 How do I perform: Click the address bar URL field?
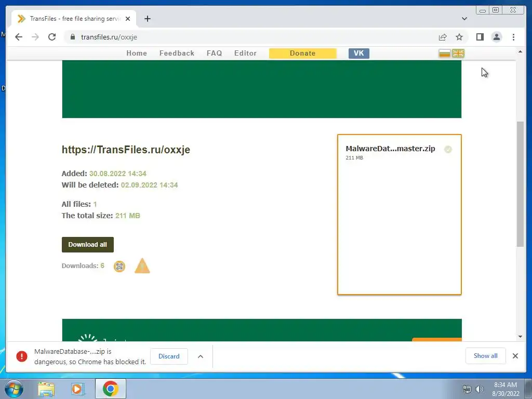pos(251,37)
